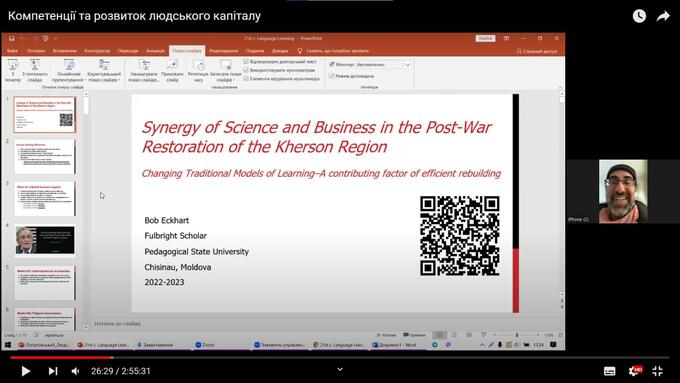Click the Save icon in quick access toolbar
Viewport: 680px width, 383px height.
coord(12,39)
